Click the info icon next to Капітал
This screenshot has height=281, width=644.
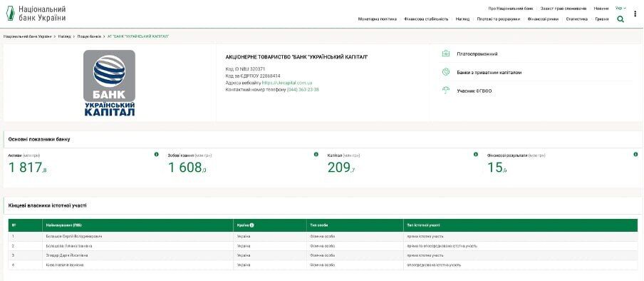coord(476,154)
